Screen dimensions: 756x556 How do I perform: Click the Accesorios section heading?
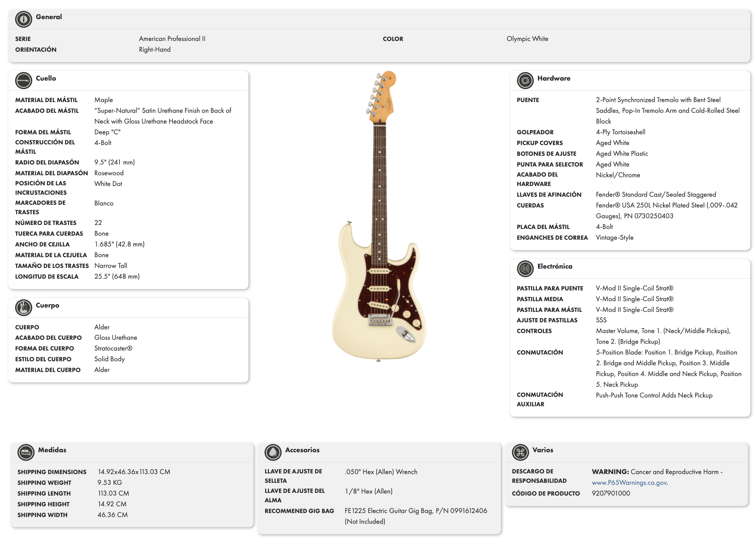pos(302,450)
